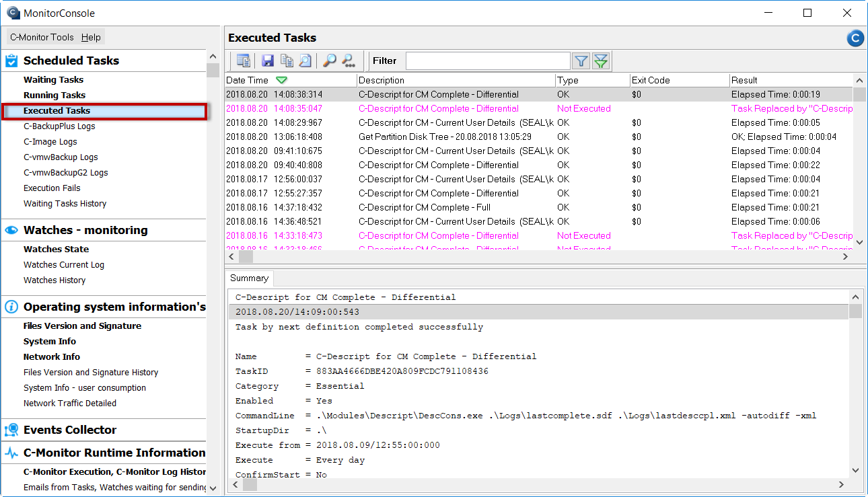
Task: Click the save (floppy disk) toolbar icon
Action: pos(268,61)
